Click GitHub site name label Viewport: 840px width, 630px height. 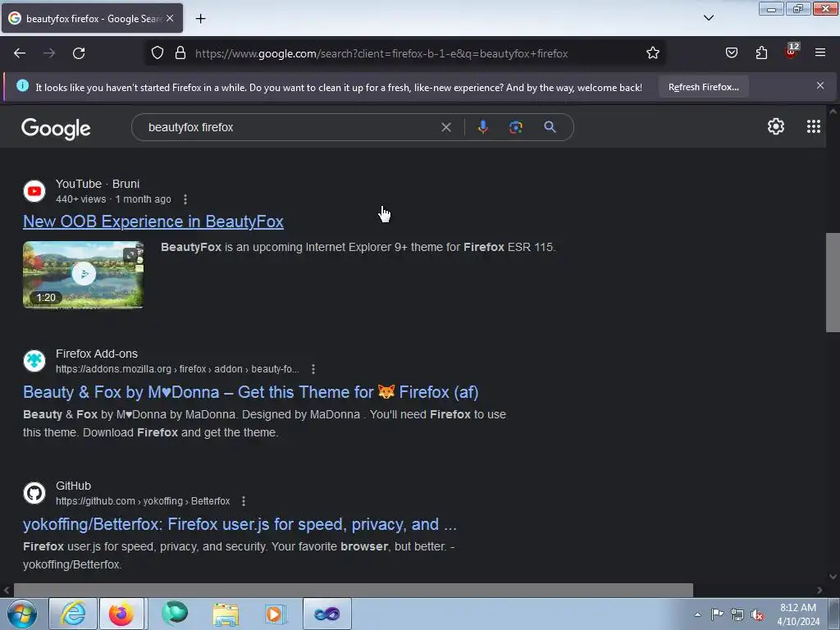pyautogui.click(x=73, y=486)
